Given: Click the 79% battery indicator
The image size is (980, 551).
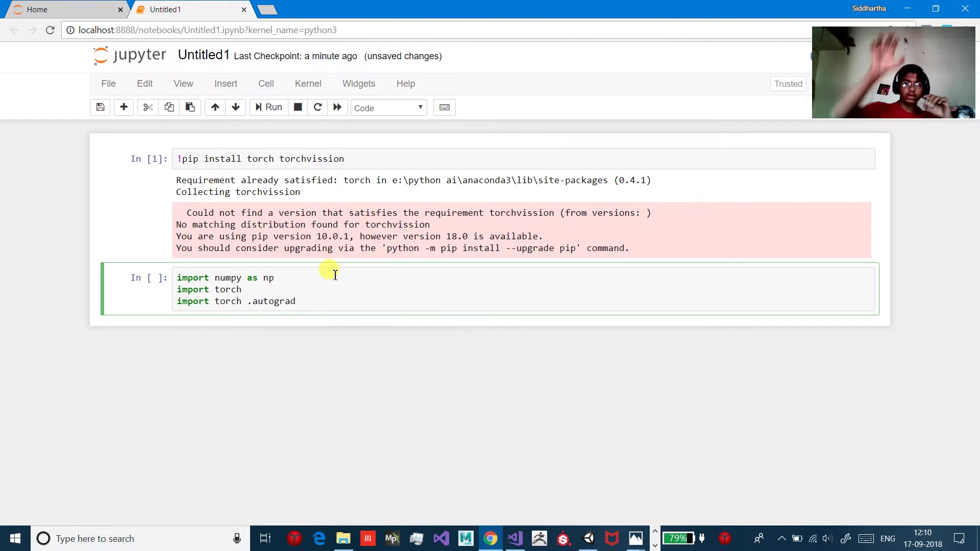Looking at the screenshot, I should [x=678, y=538].
